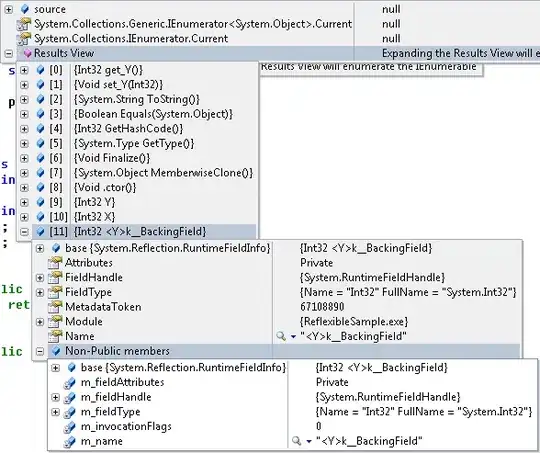The image size is (540, 453).
Task: Click cube icon of item [11]
Action: [x=40, y=232]
